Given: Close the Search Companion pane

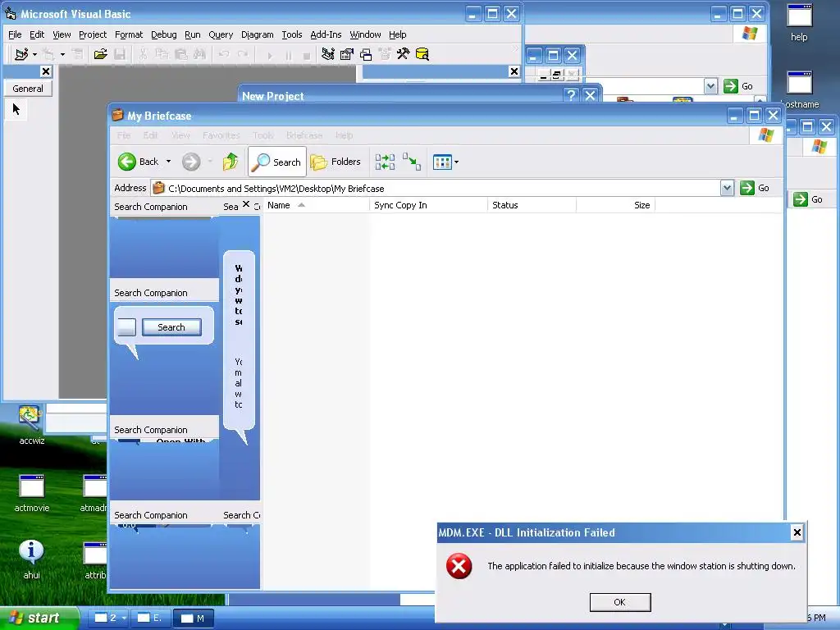Looking at the screenshot, I should coord(246,204).
